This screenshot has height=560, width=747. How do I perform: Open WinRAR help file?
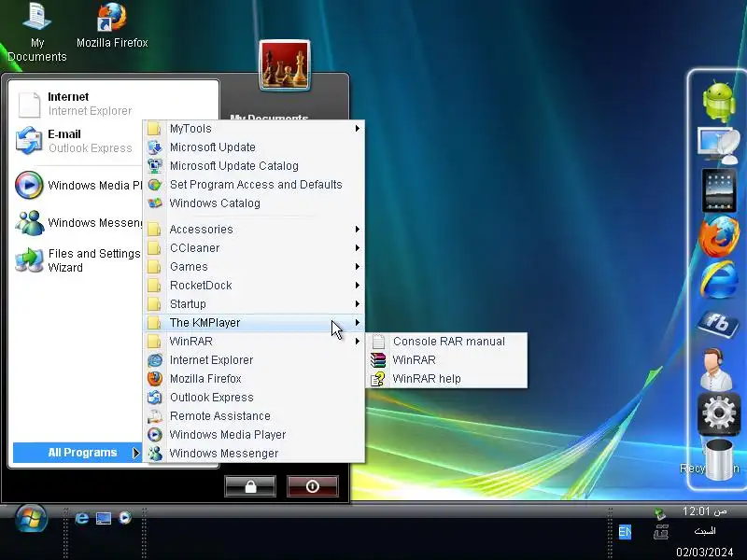coord(447,379)
